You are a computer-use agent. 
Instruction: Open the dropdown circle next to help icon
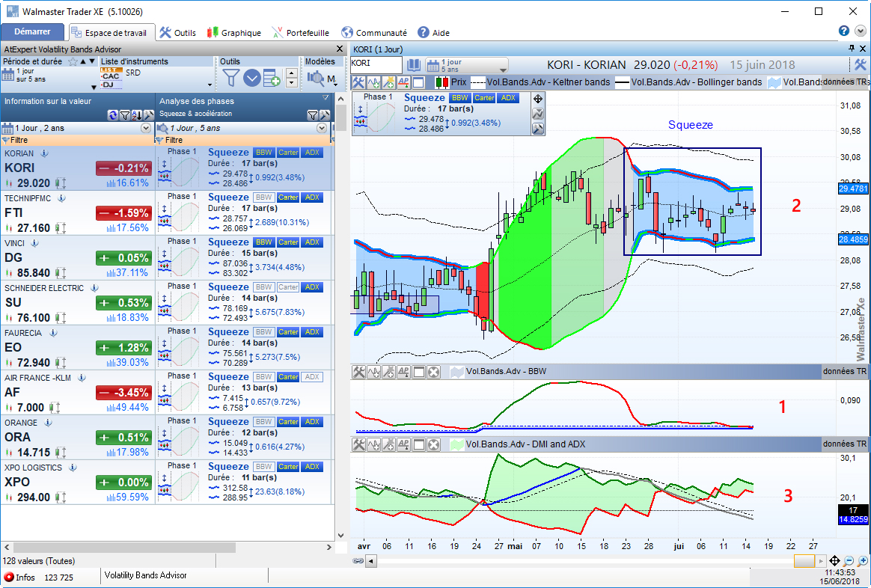[x=861, y=31]
